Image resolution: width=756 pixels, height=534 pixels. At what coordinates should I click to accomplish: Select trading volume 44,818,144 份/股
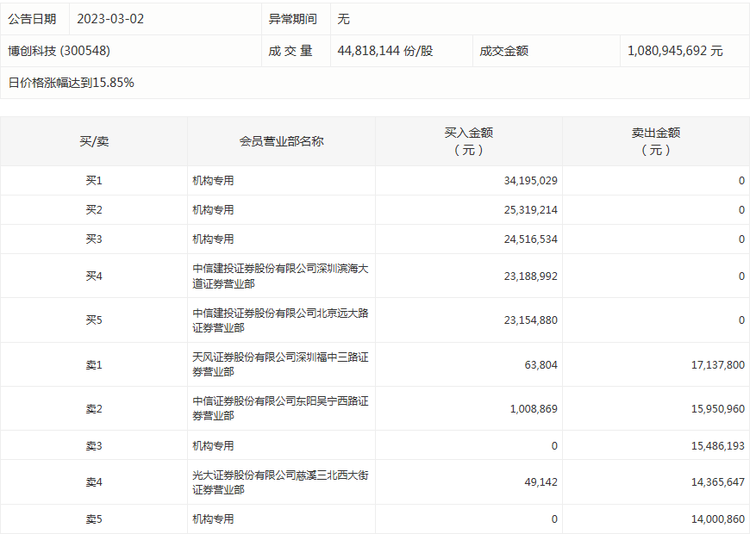(385, 51)
